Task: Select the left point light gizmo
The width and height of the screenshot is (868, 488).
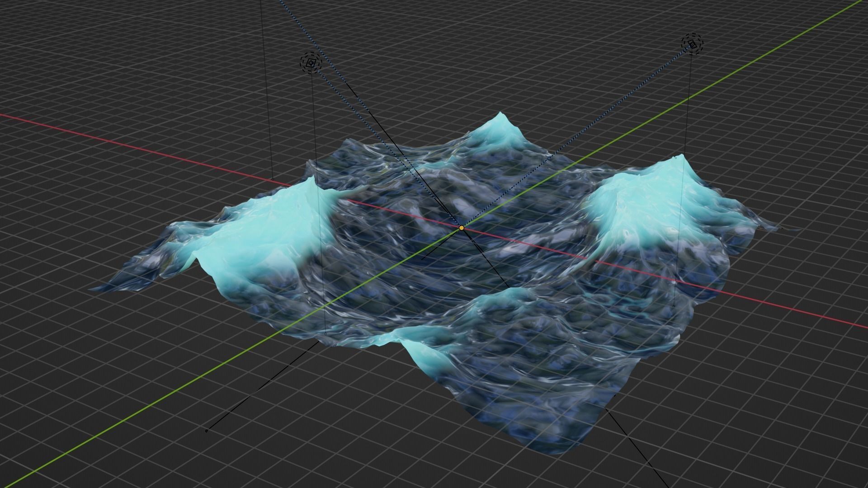Action: click(x=311, y=63)
